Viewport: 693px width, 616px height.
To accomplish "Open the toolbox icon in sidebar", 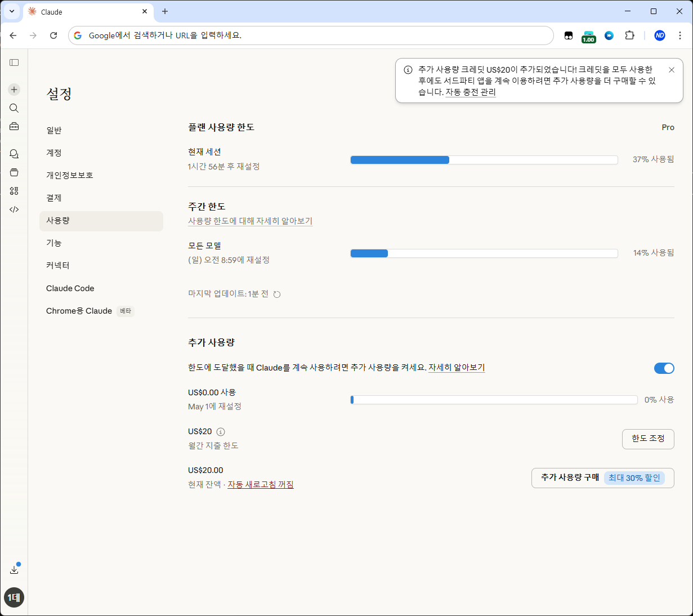I will [14, 126].
